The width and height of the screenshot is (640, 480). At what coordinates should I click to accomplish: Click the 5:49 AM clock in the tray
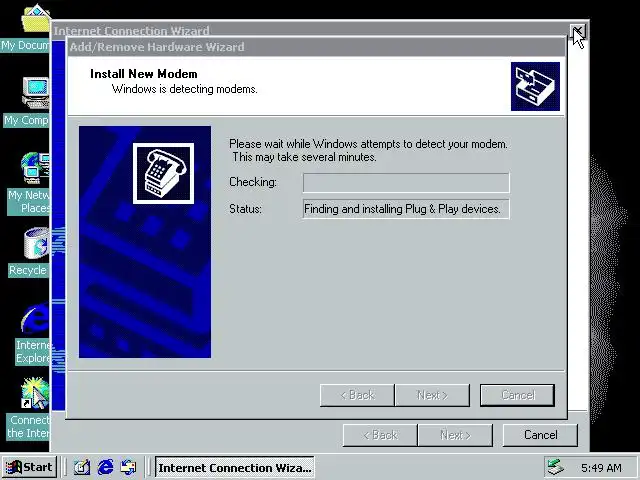601,468
